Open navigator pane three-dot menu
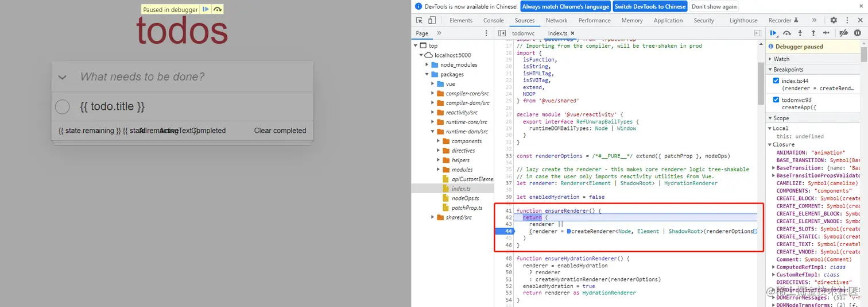This screenshot has width=868, height=307. pos(487,33)
